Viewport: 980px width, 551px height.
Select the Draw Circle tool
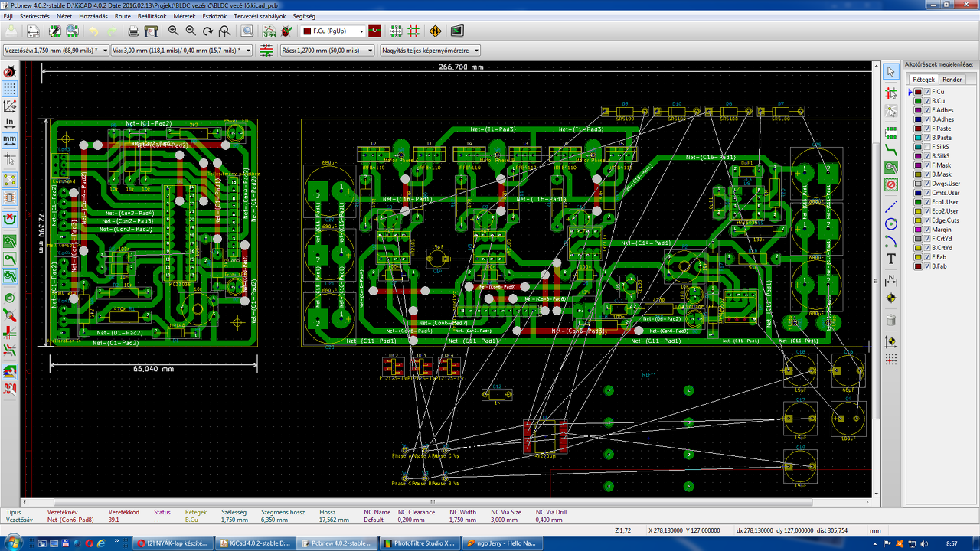coord(891,224)
